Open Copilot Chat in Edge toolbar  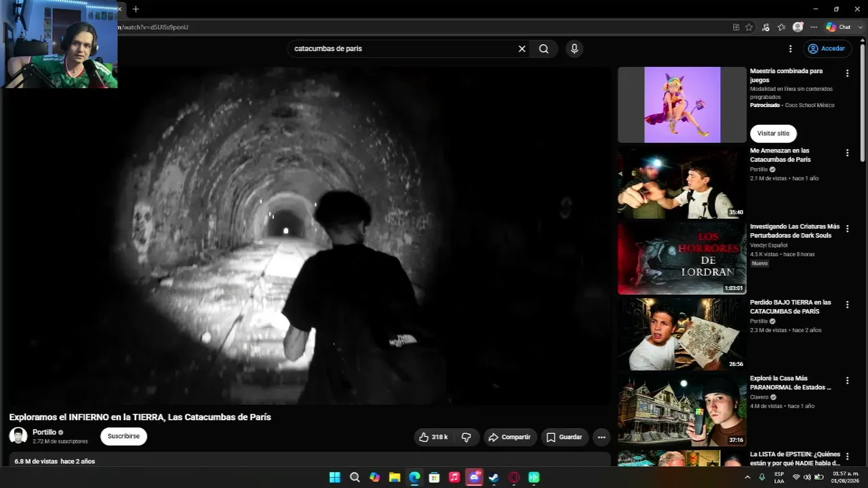pos(838,27)
